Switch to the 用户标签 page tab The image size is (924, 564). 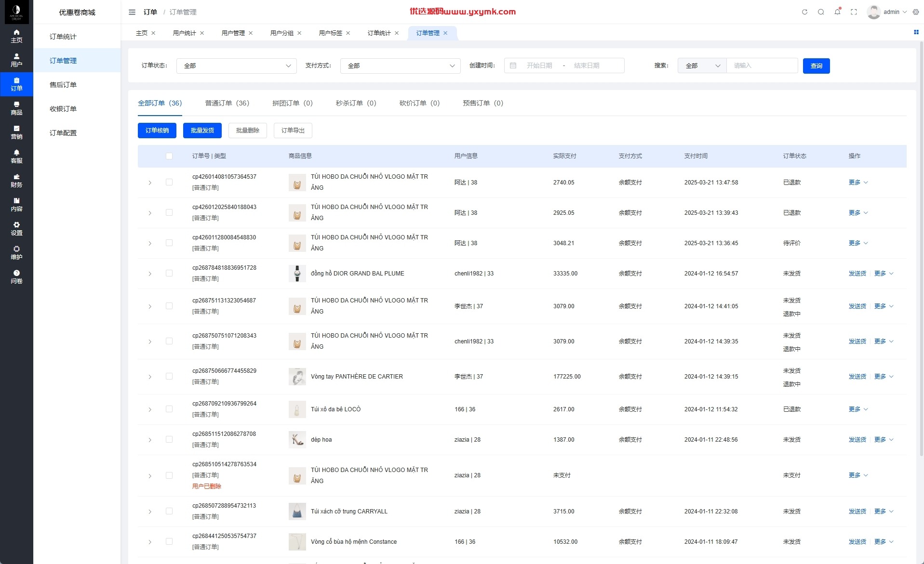point(331,33)
